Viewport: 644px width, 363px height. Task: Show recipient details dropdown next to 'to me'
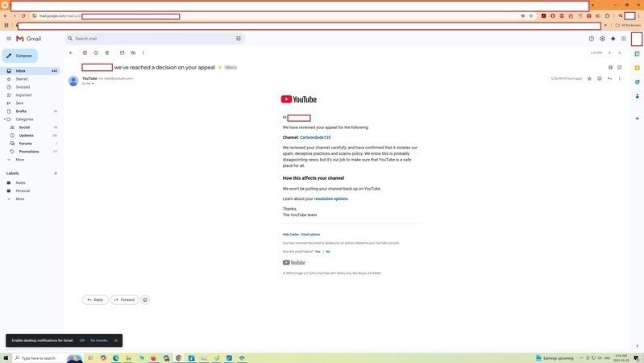tap(93, 83)
